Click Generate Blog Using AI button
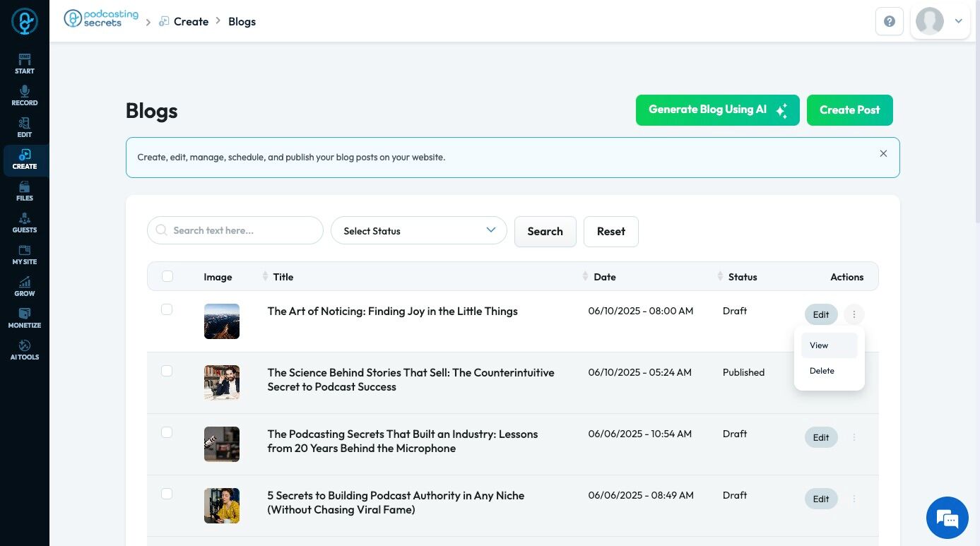The image size is (980, 546). (x=717, y=110)
